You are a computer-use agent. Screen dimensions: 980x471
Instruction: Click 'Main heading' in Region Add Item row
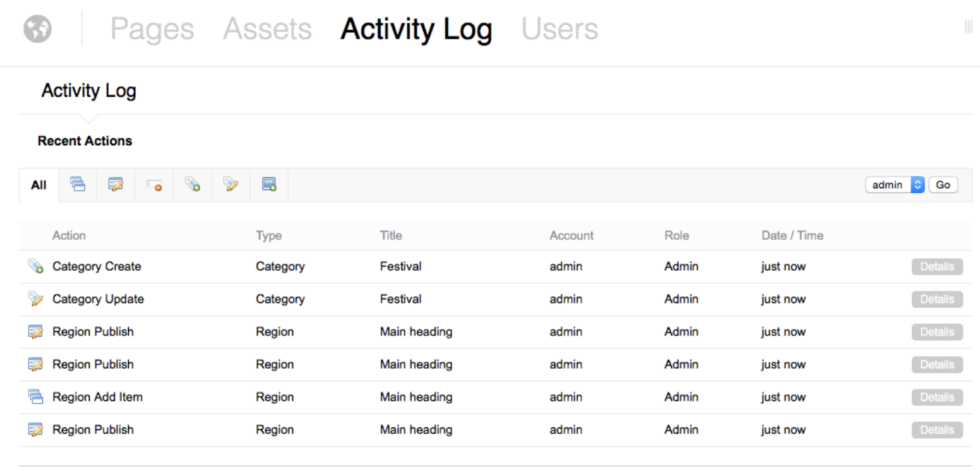click(x=416, y=397)
